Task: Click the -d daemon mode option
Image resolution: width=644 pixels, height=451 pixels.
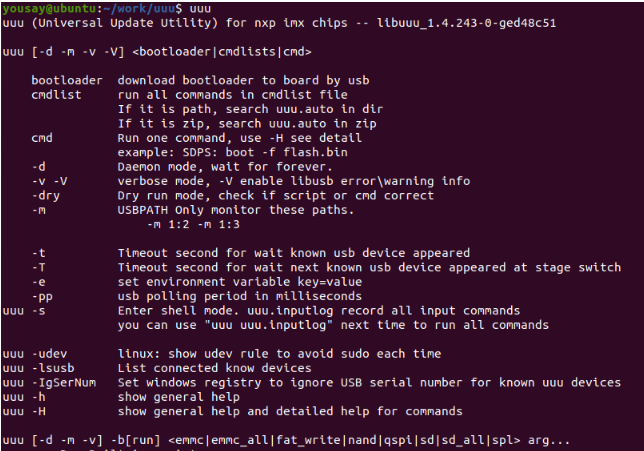Action: pyautogui.click(x=38, y=165)
